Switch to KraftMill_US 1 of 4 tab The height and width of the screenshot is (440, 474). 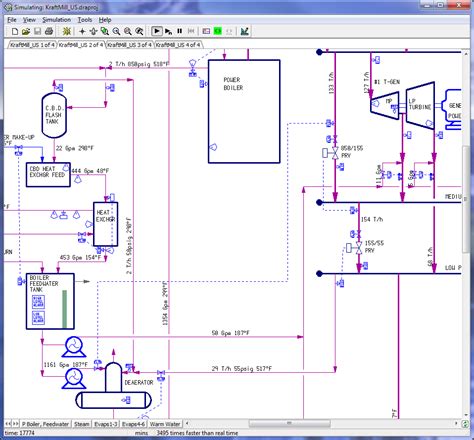(32, 45)
